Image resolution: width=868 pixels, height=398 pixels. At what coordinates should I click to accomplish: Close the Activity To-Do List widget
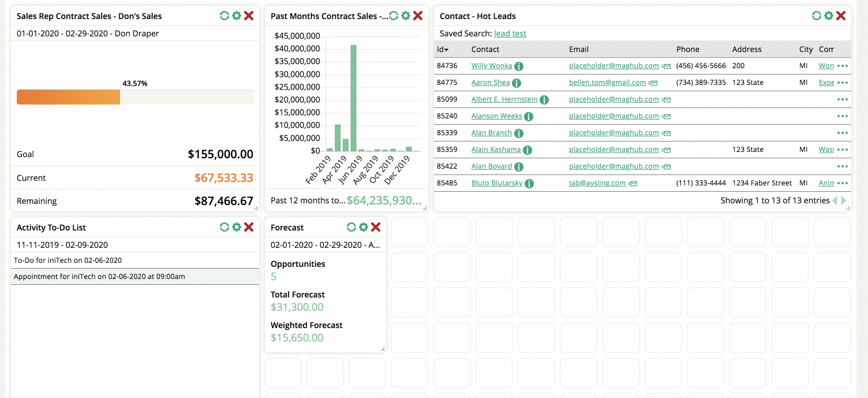(249, 227)
